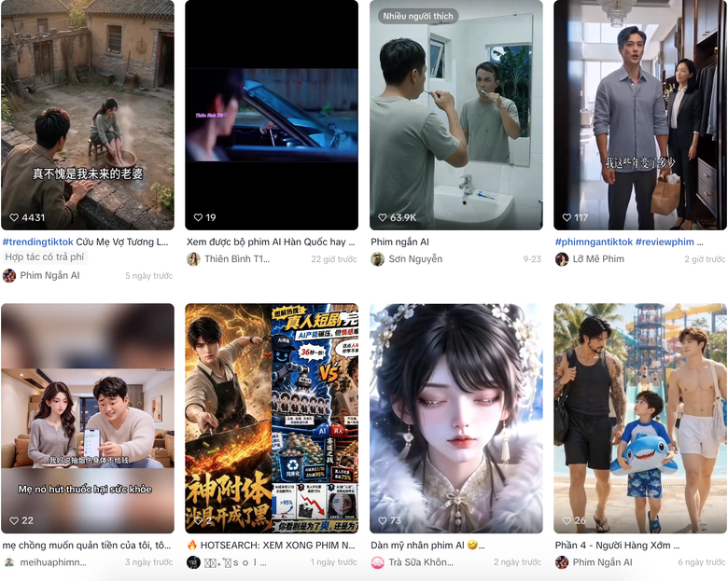The width and height of the screenshot is (728, 581).
Task: Click the heart icon next to 73
Action: point(383,520)
